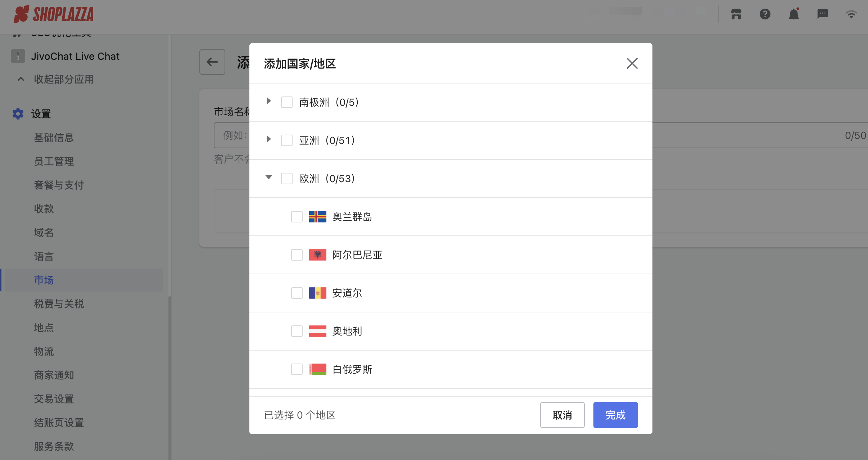Click the 完成 button
The image size is (868, 460).
coord(615,415)
